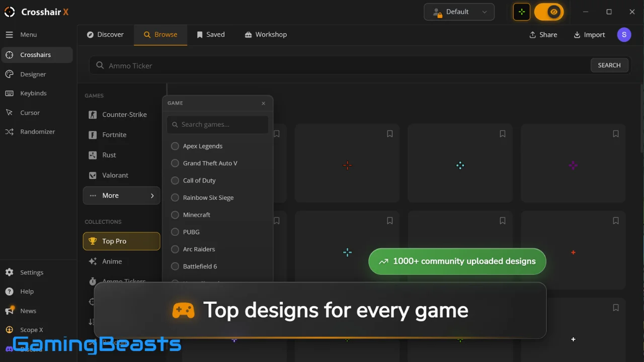The width and height of the screenshot is (644, 362).
Task: Bookmark the orange-red gapped crosshair design
Action: [x=390, y=134]
